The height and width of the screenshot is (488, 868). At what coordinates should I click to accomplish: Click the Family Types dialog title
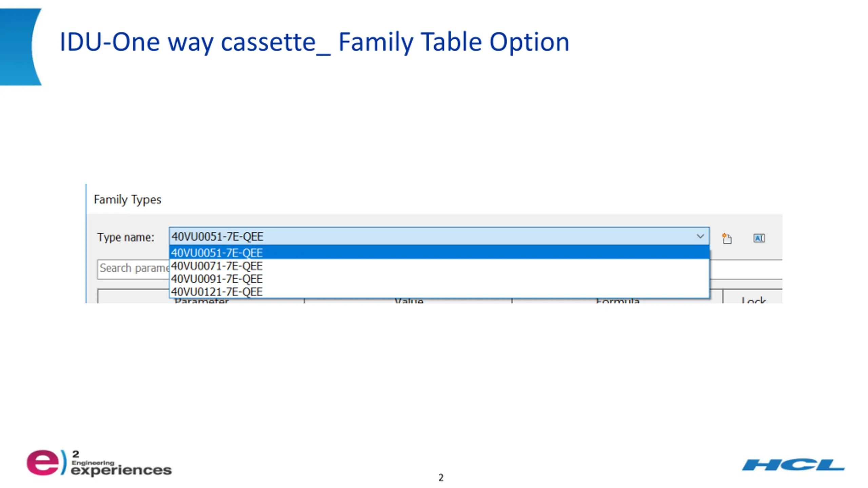(x=127, y=200)
